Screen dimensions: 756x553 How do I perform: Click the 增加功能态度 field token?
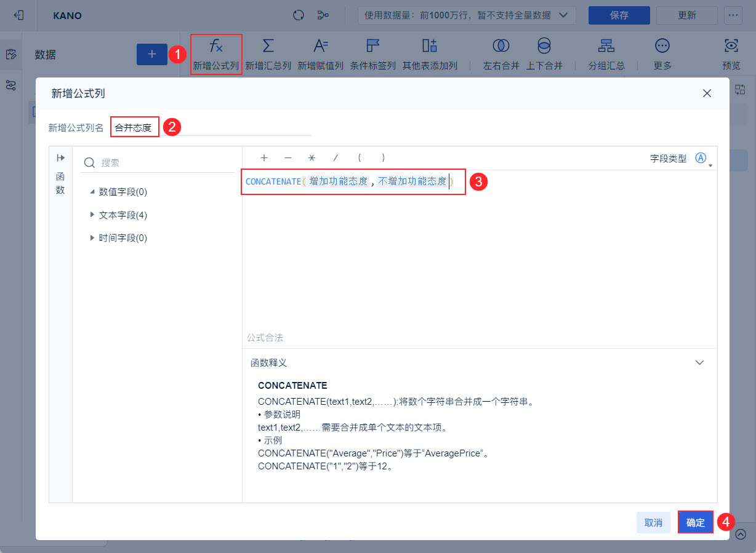(x=338, y=181)
